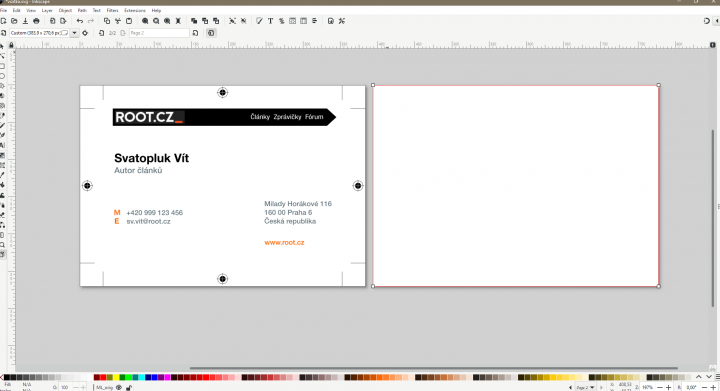Image resolution: width=720 pixels, height=391 pixels.
Task: Toggle move objects with page button
Action: (x=211, y=33)
